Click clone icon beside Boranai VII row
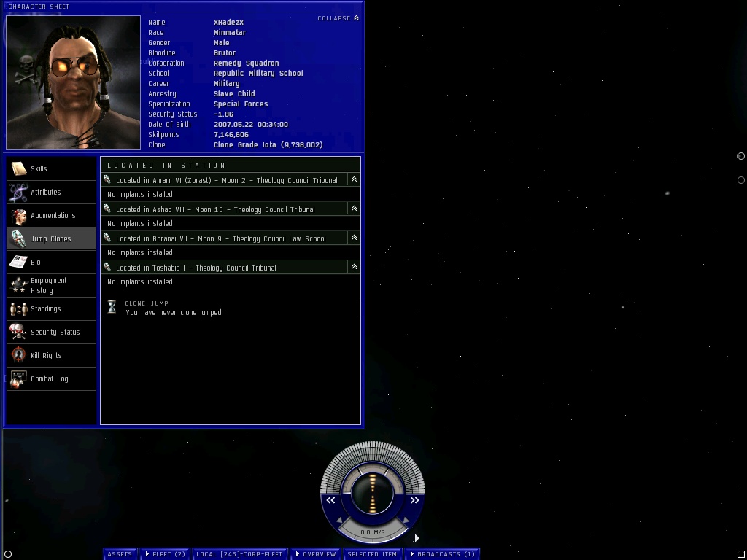This screenshot has width=747, height=560. 107,238
